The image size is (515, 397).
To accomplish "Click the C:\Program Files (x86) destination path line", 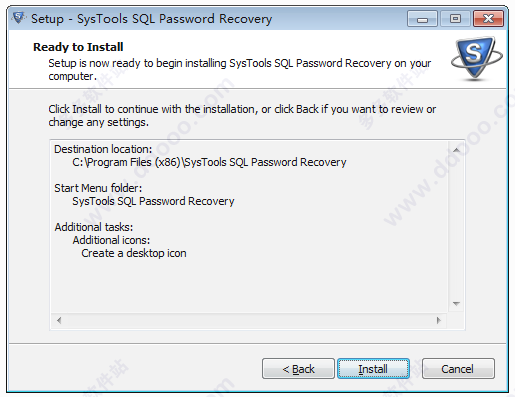I will (x=209, y=162).
